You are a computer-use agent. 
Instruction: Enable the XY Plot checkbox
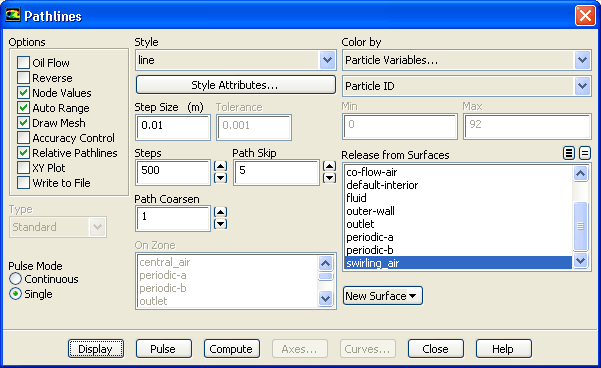tap(23, 168)
